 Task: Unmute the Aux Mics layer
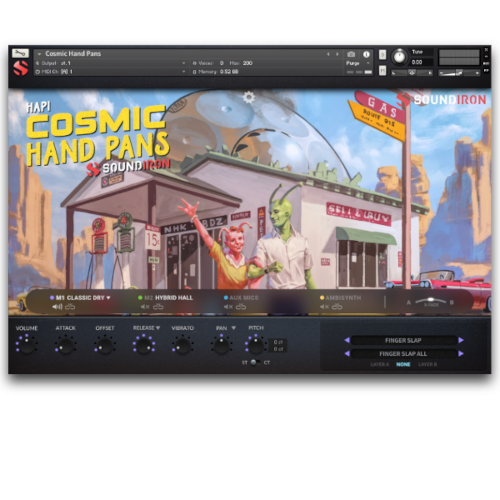tap(228, 307)
